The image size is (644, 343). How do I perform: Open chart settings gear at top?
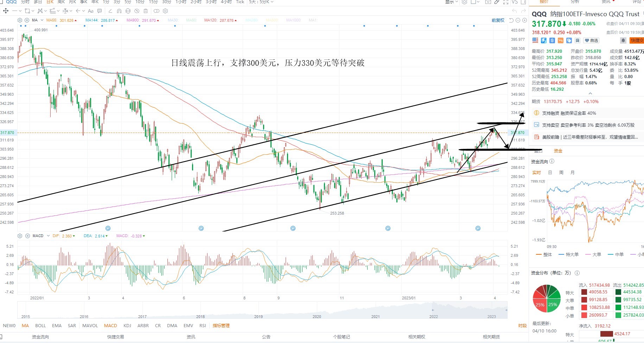pos(464,2)
